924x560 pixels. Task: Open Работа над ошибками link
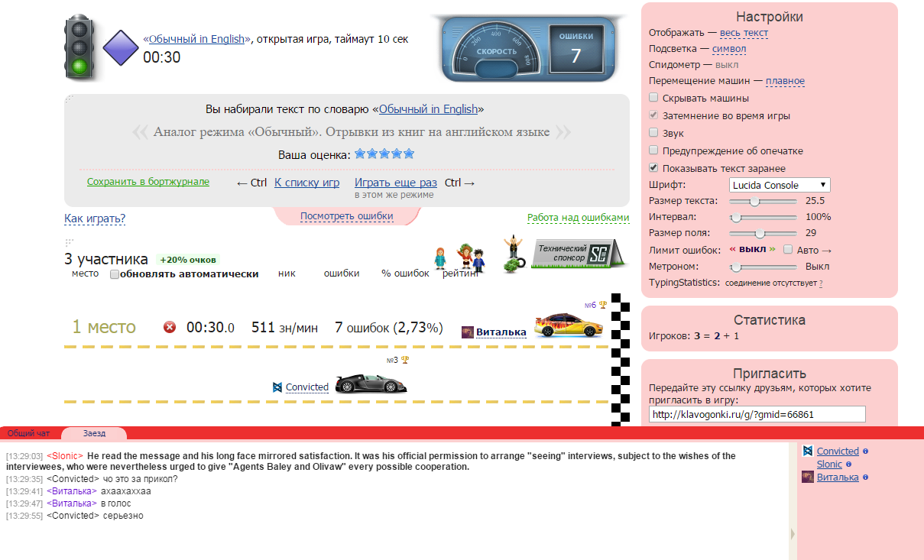(x=578, y=218)
